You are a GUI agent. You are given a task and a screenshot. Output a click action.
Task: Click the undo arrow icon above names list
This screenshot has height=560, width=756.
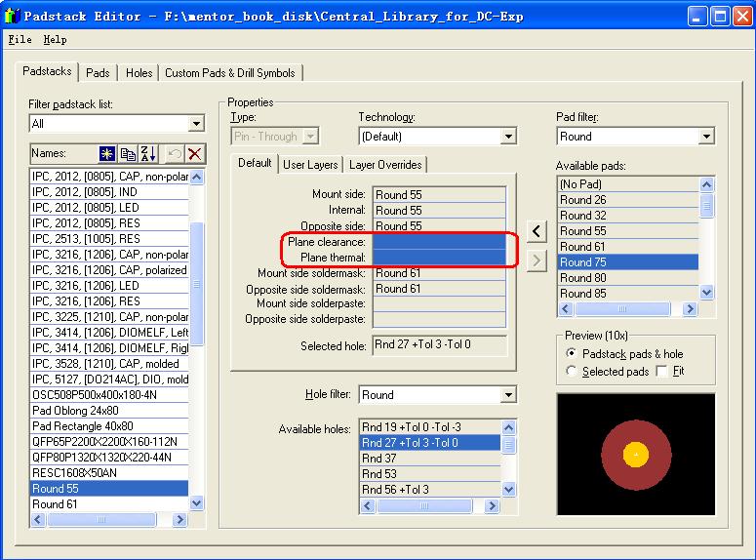coord(175,153)
